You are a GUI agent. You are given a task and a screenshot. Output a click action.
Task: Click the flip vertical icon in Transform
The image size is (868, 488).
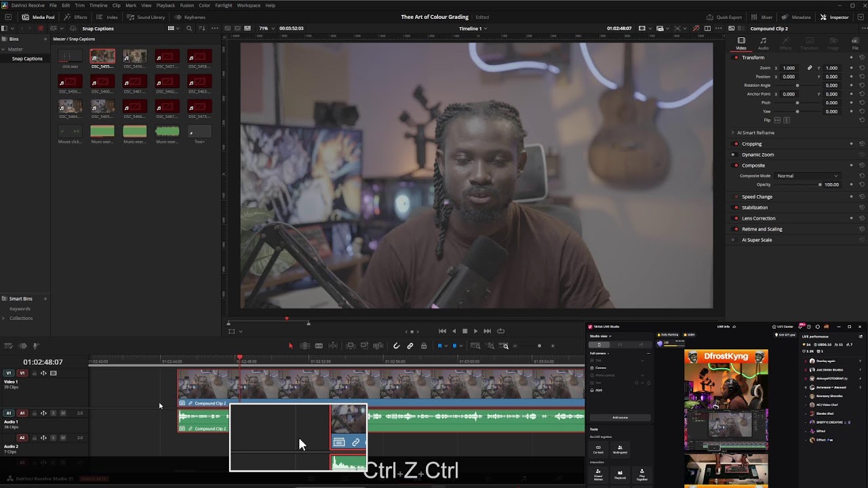[787, 120]
